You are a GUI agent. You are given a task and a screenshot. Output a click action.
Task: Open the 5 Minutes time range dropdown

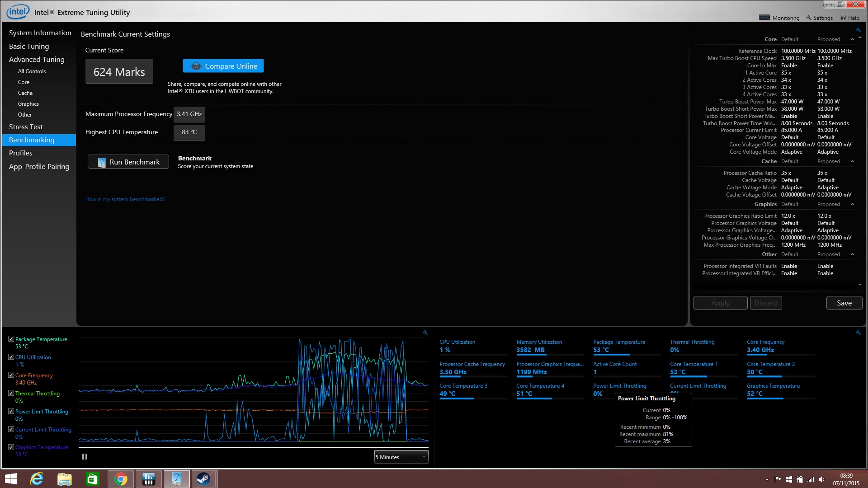(401, 457)
